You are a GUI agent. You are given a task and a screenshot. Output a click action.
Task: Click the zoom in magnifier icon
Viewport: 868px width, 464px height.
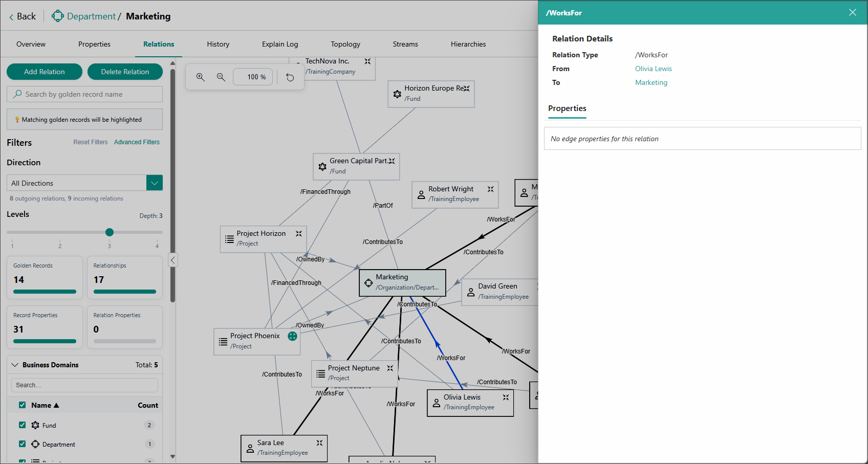pyautogui.click(x=201, y=77)
